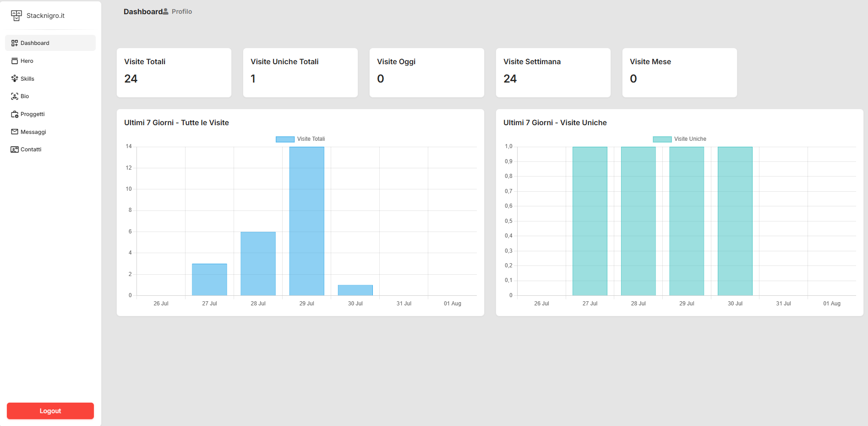The image size is (868, 426).
Task: Click the Visite Settimana stat card
Action: [553, 72]
